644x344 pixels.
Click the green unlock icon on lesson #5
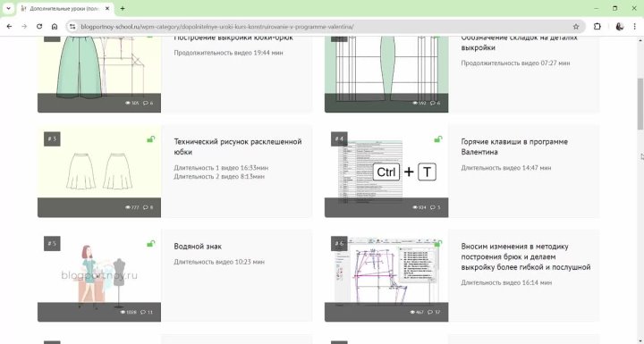pyautogui.click(x=151, y=244)
